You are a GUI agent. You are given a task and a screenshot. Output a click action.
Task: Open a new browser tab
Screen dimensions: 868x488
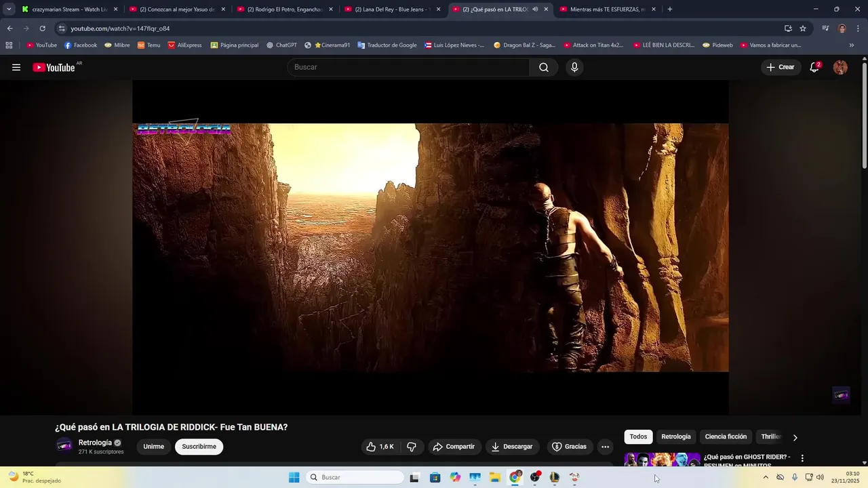pos(669,9)
